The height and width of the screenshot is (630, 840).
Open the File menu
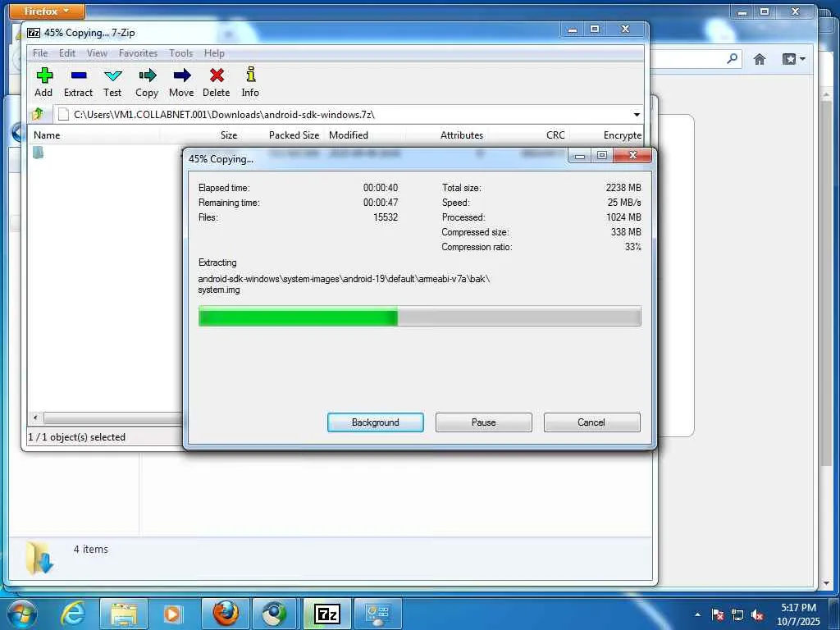[x=40, y=53]
